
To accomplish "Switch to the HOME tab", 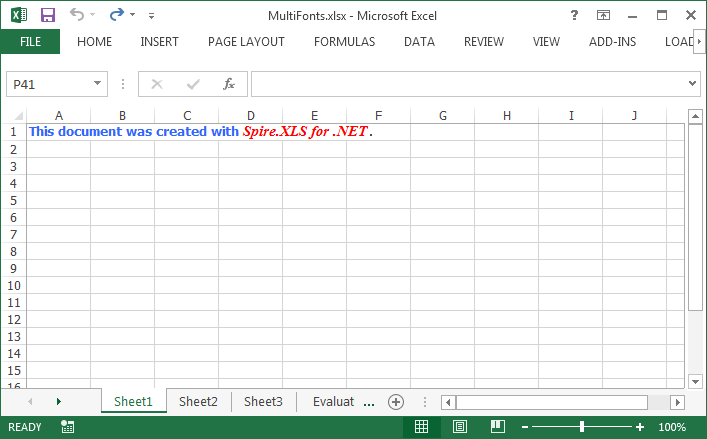I will tap(94, 41).
